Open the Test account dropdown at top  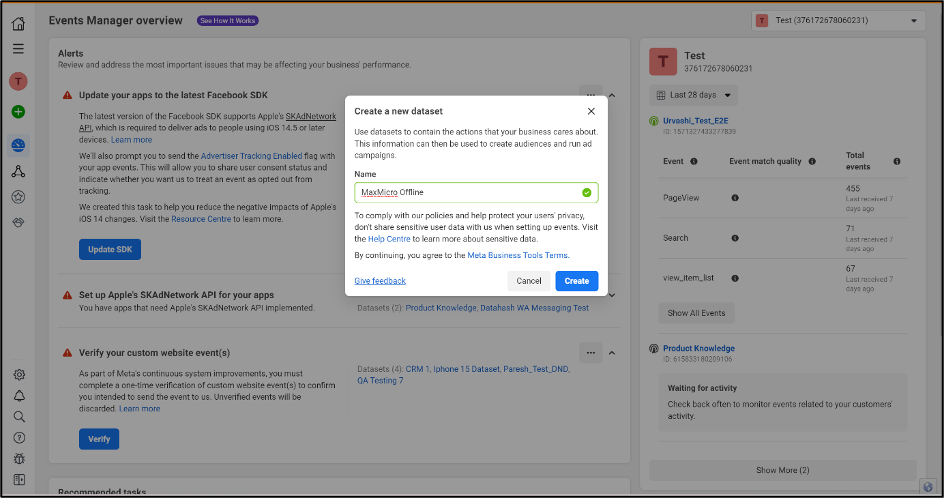click(x=838, y=20)
